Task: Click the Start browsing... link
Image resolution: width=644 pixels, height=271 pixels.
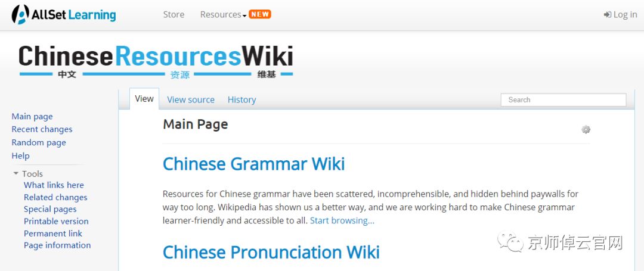Action: [342, 220]
